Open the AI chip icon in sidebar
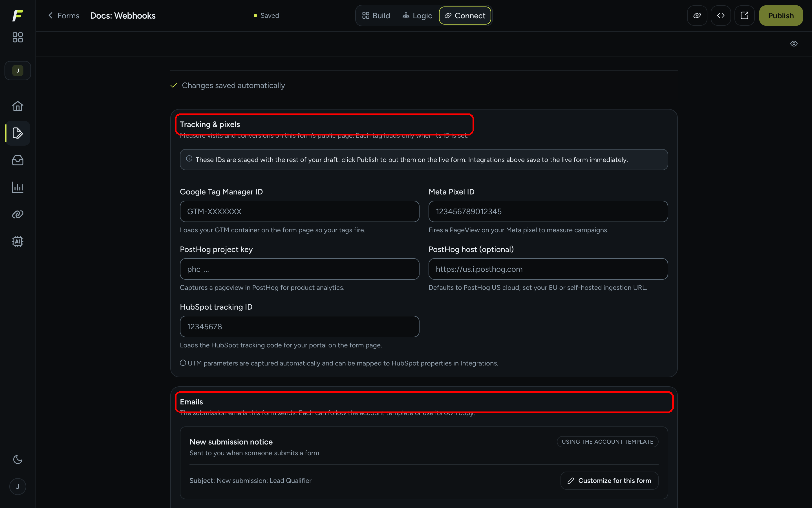Screen dimensions: 812x508 tap(17, 241)
